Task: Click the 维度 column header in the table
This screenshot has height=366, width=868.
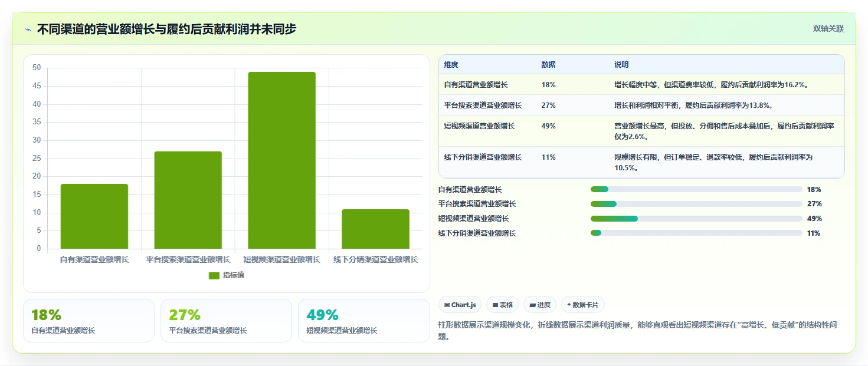Action: [x=451, y=65]
